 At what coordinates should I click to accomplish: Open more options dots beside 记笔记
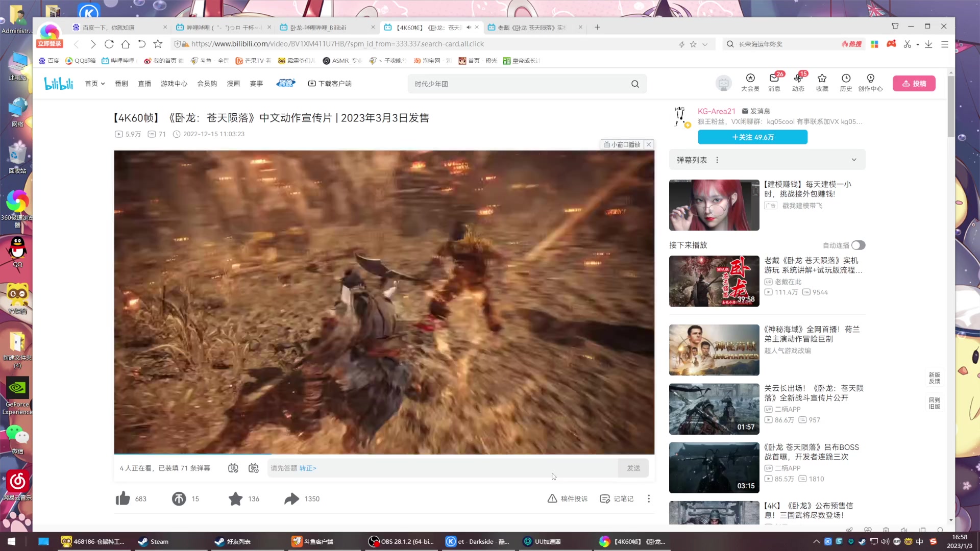tap(649, 498)
